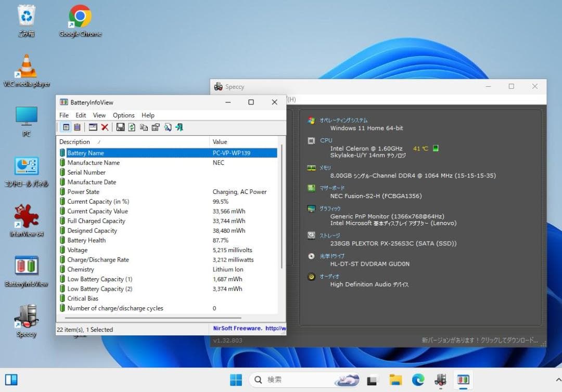The width and height of the screenshot is (562, 392).
Task: Open BatteryInfoView Advanced Options
Action: [168, 127]
